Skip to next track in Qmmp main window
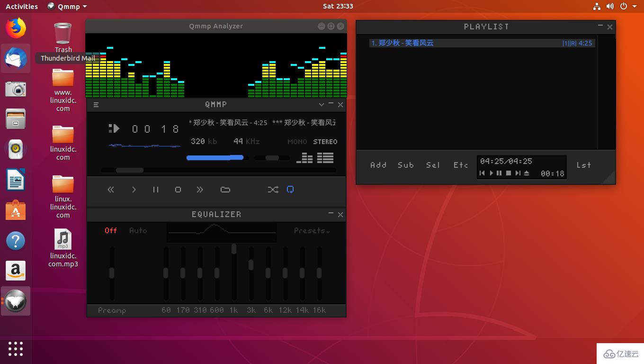This screenshot has height=364, width=644. (200, 190)
